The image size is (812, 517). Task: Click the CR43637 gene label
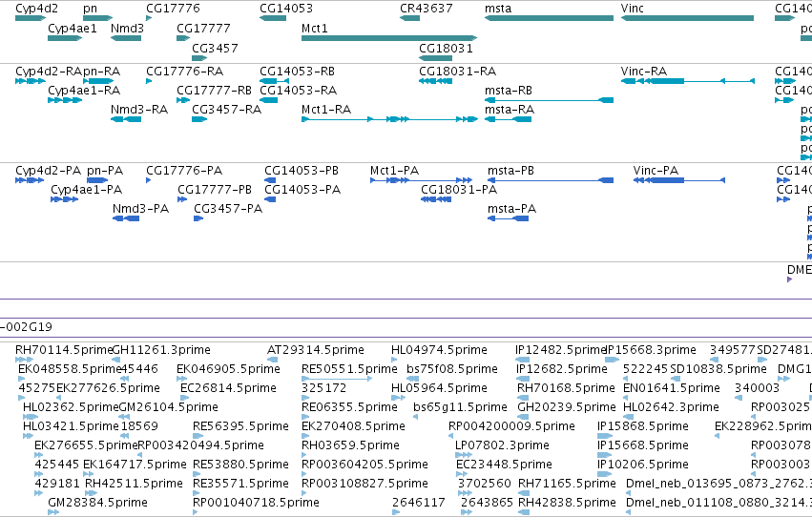point(427,9)
